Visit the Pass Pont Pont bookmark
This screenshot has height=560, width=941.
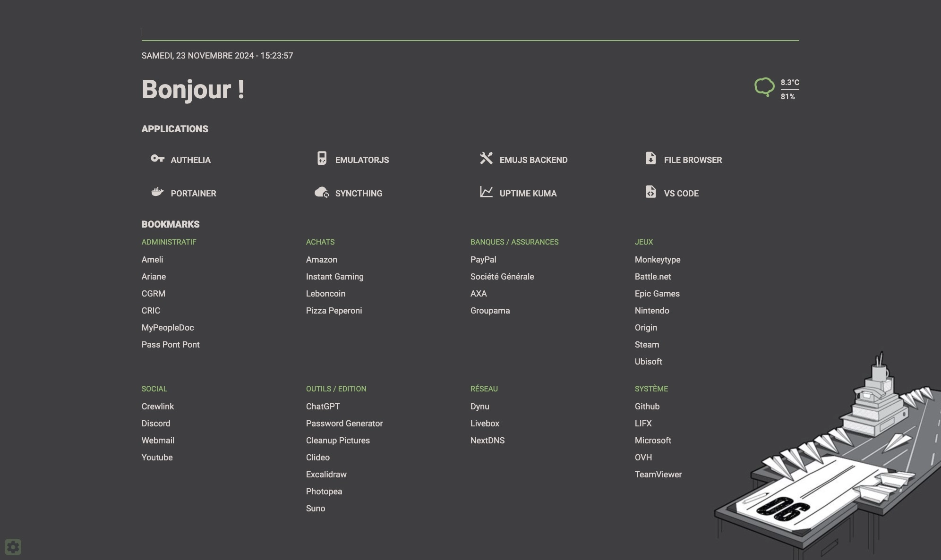[171, 345]
